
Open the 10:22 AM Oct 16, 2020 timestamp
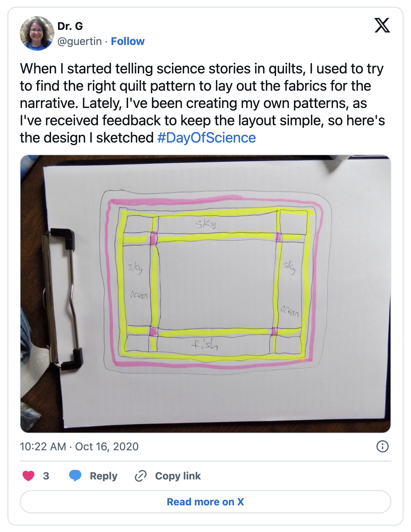tap(79, 447)
